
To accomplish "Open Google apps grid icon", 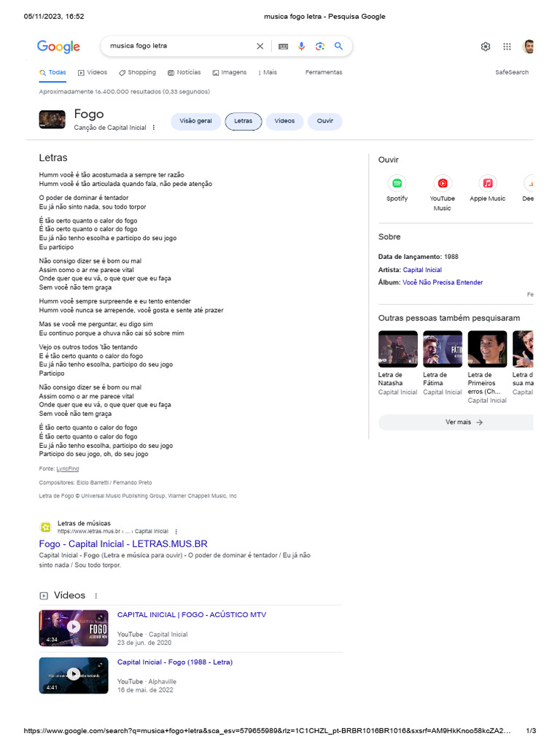I will (507, 47).
